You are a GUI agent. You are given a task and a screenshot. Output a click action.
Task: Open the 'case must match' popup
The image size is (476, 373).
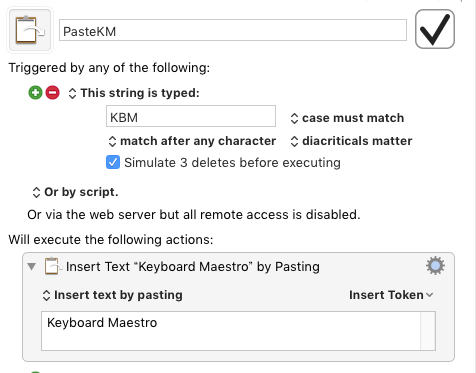347,118
